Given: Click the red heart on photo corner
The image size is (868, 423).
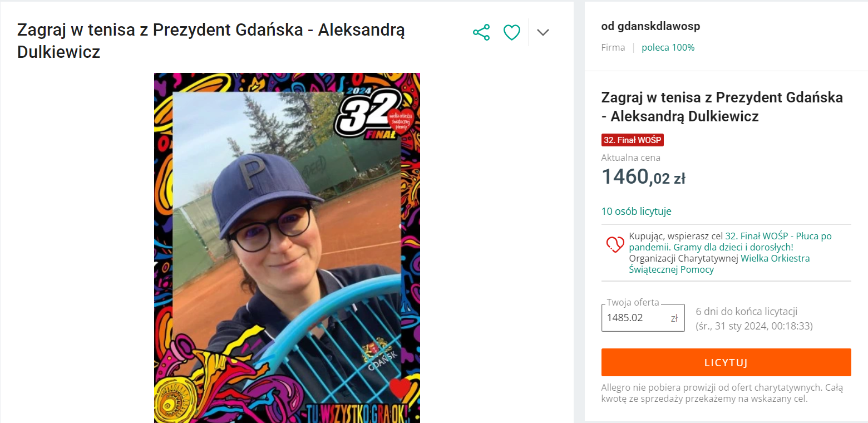Looking at the screenshot, I should pos(399,388).
